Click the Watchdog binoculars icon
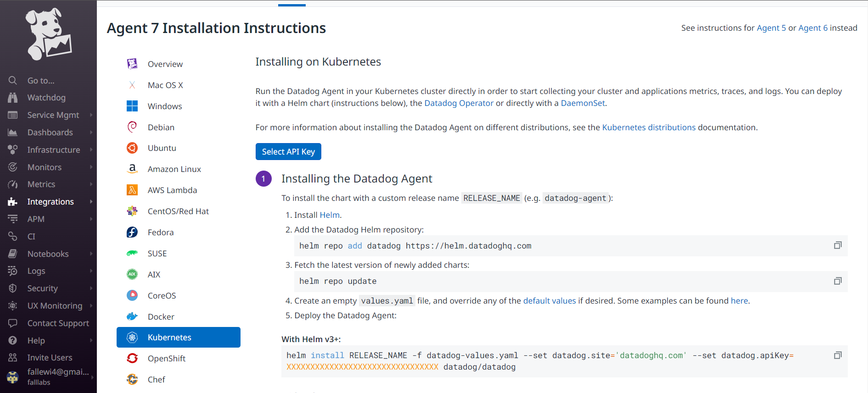Viewport: 868px width, 393px height. (x=13, y=98)
